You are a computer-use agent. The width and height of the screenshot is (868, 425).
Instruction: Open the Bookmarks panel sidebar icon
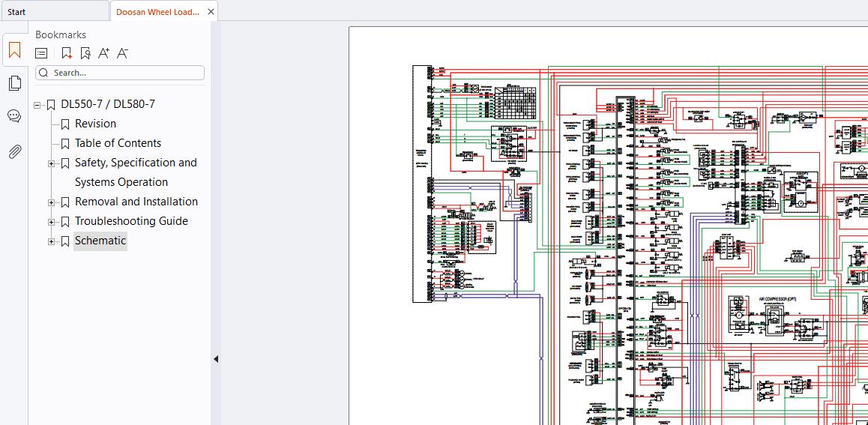pos(14,50)
